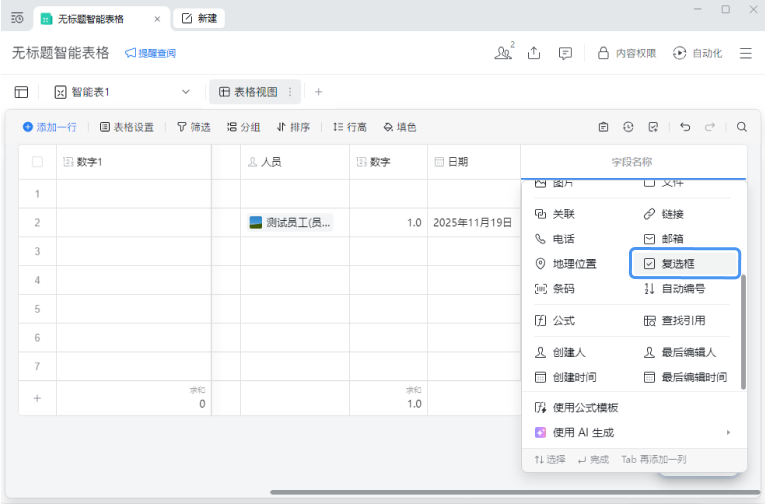This screenshot has height=504, width=765.
Task: Select the 地理位置 field type
Action: click(x=566, y=264)
